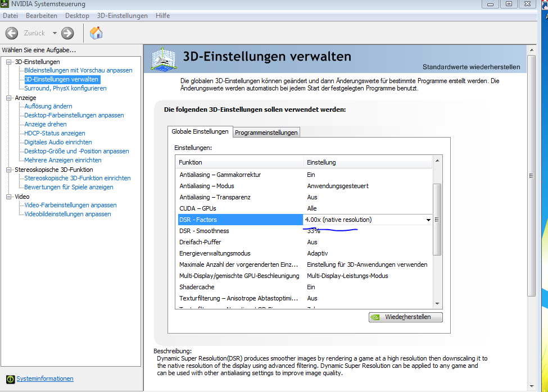Open the back history dropdown arrow
Screen dimensions: 548x392
pos(55,33)
